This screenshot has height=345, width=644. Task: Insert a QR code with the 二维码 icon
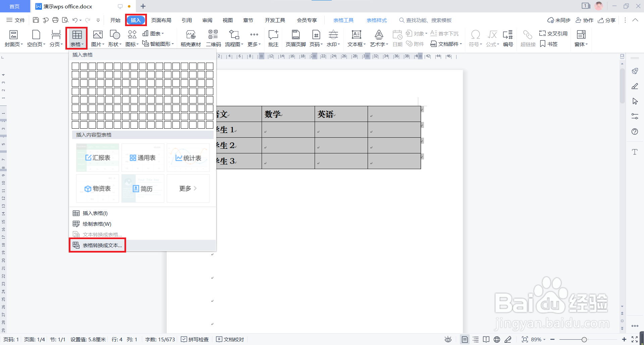click(213, 38)
